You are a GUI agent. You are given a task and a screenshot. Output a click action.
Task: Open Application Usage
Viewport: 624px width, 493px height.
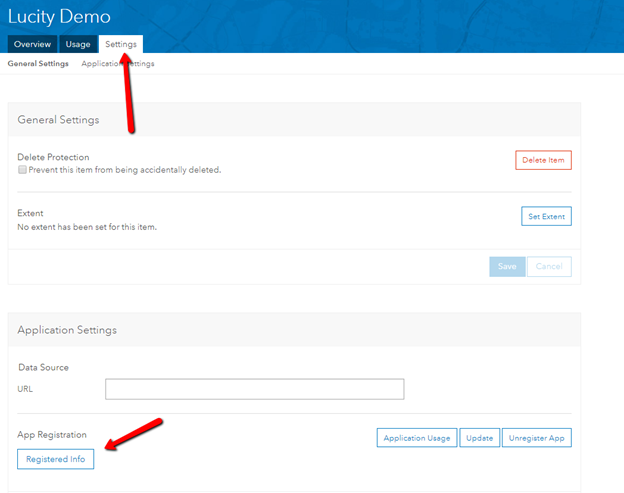tap(417, 438)
